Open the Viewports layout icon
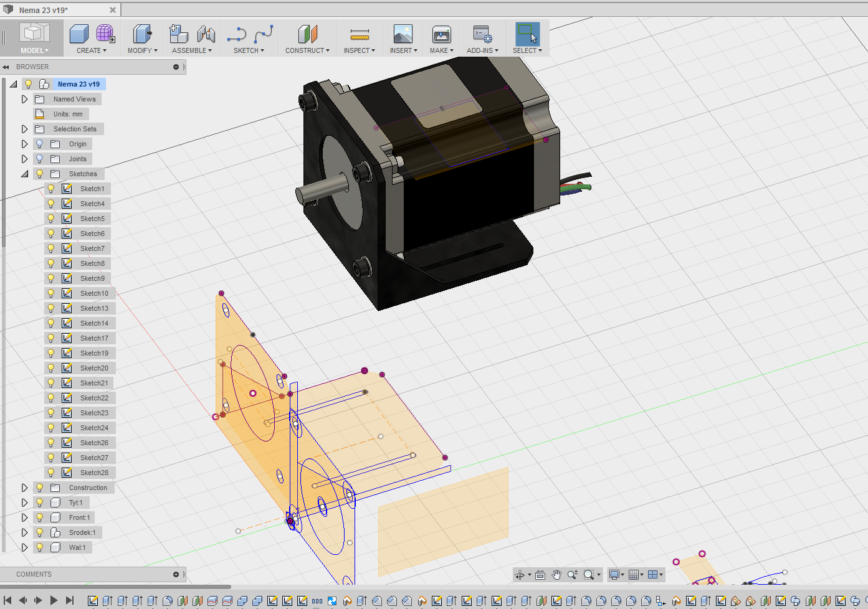Screen dimensions: 868x609 point(652,575)
